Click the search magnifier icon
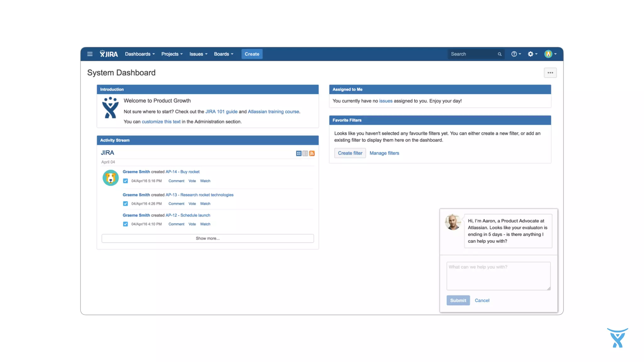Image resolution: width=644 pixels, height=362 pixels. 499,54
